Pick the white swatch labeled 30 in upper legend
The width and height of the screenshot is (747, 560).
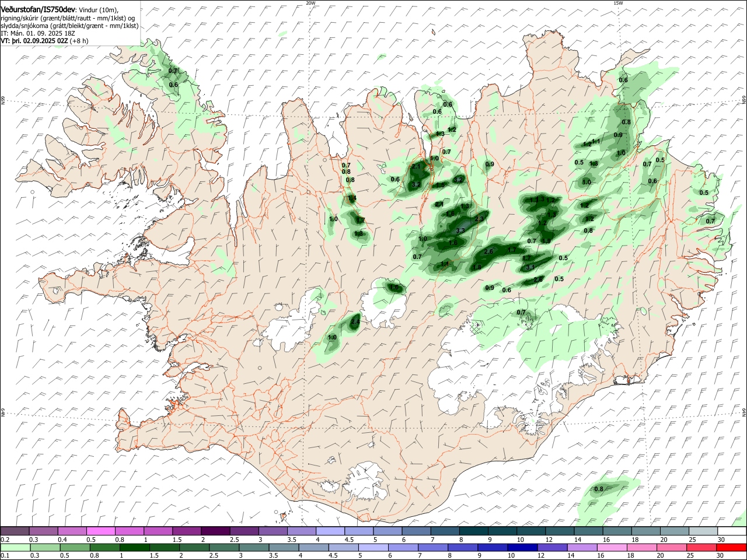tap(732, 531)
